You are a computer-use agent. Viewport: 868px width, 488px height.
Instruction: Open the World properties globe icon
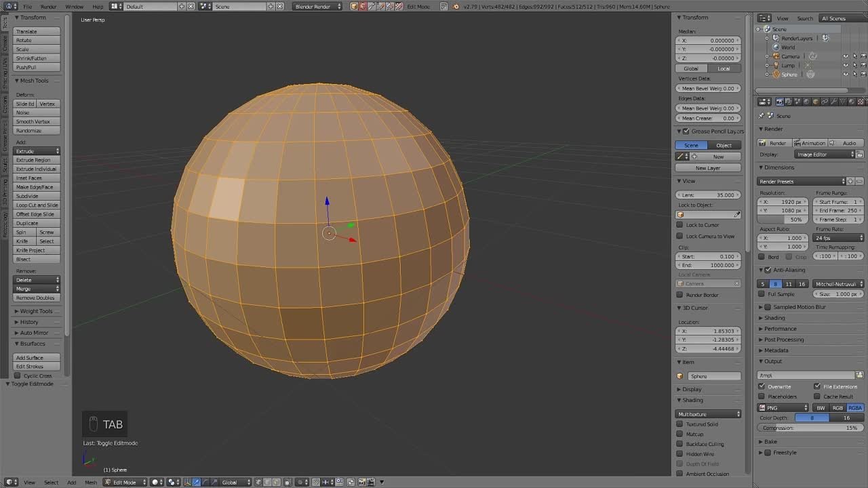[806, 102]
